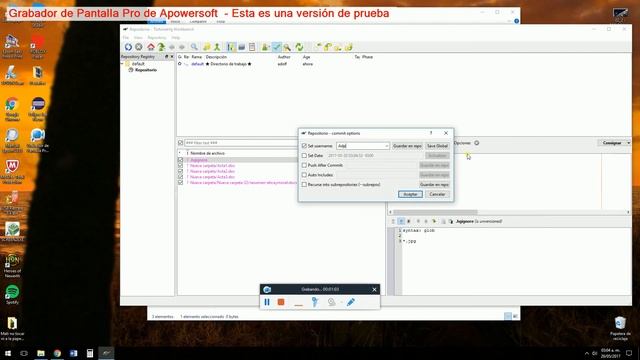Screen dimensions: 640x360
Task: Click the Refresh icon in the Workbench toolbar
Action: [128, 47]
